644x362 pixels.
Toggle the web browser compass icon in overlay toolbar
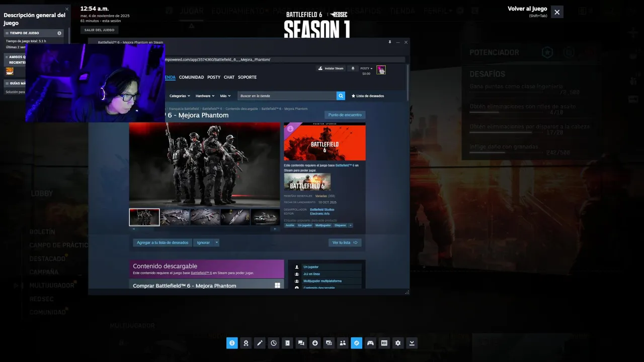click(x=356, y=343)
